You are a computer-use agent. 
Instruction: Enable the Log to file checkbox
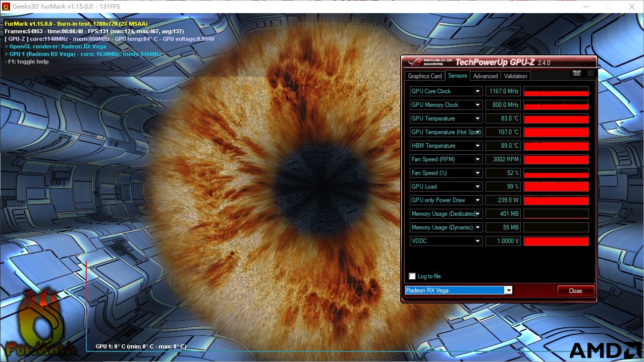[412, 276]
